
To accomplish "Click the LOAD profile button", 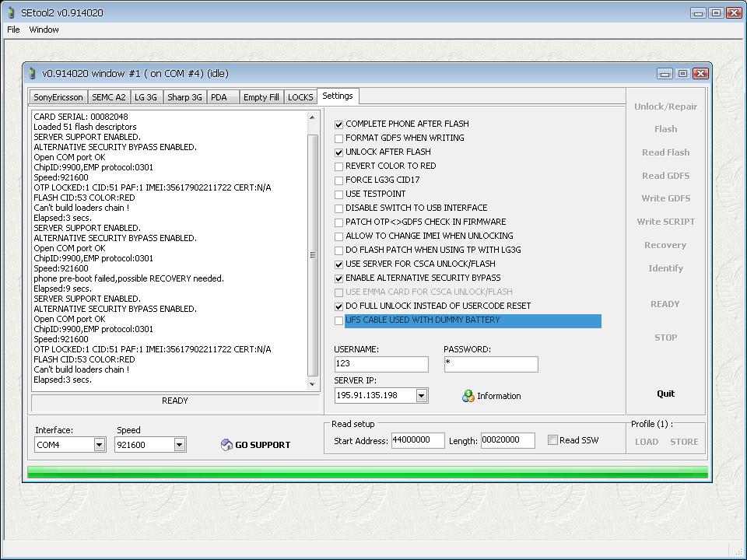I will (x=647, y=442).
